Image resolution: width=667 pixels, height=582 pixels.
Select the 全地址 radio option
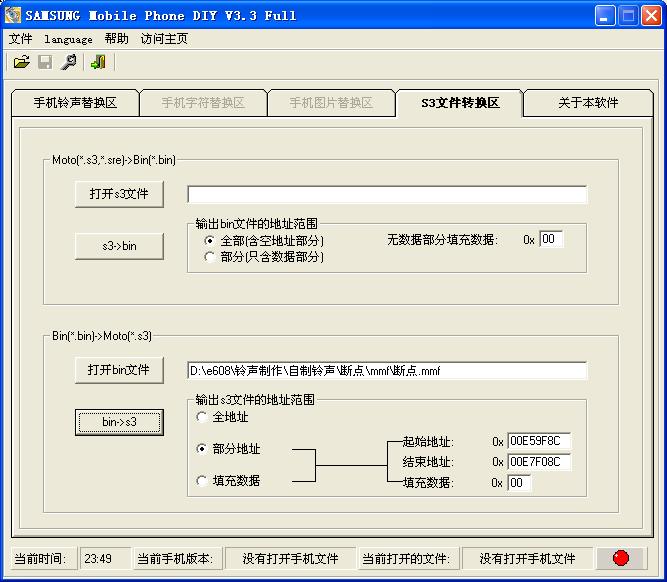pos(222,417)
